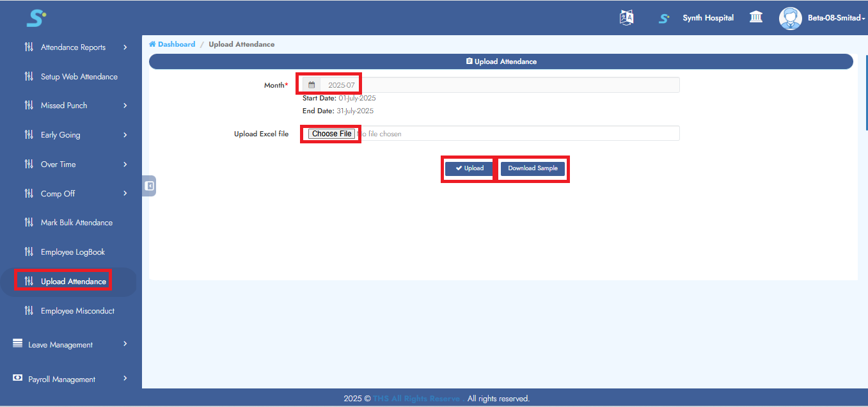Image resolution: width=868 pixels, height=407 pixels.
Task: Expand the Leave Management section
Action: (125, 344)
